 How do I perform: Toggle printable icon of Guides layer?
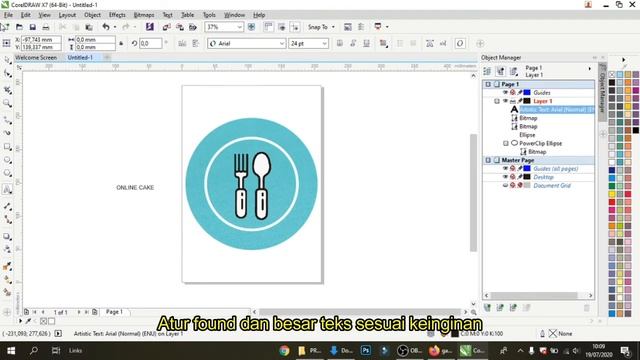(513, 93)
